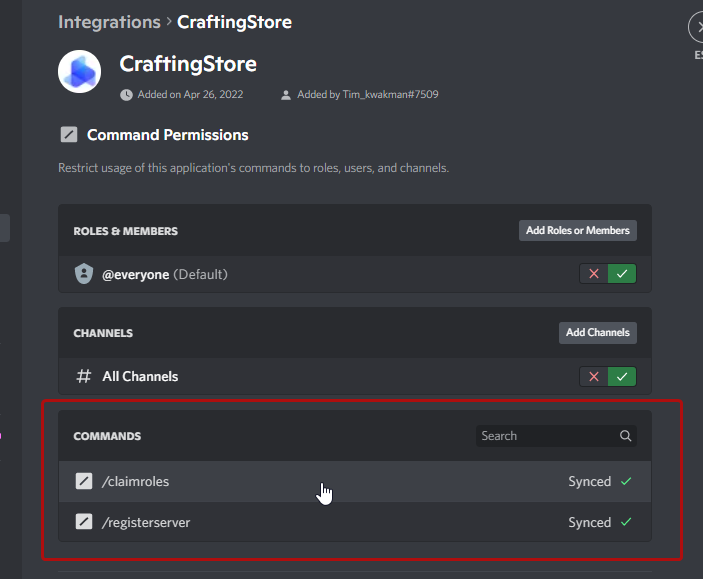Deny All Channels with the red X
The image size is (703, 579).
[x=594, y=377]
